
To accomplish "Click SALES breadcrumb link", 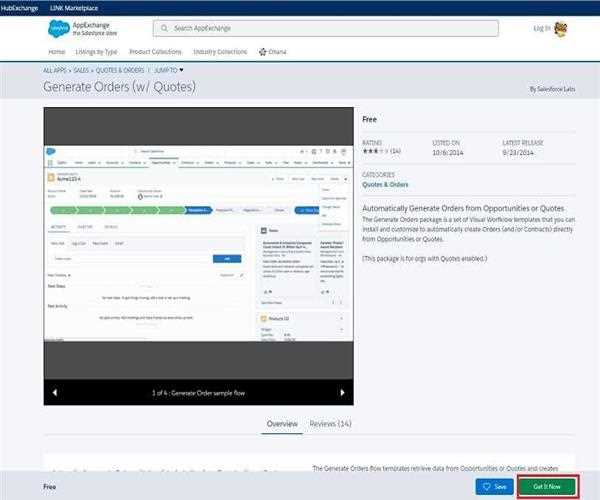I will 81,70.
